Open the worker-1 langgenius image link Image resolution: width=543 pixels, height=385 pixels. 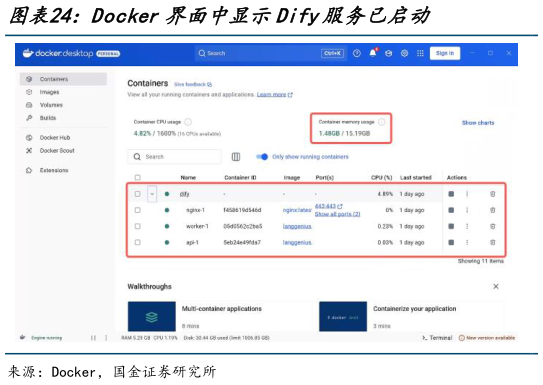tap(297, 226)
